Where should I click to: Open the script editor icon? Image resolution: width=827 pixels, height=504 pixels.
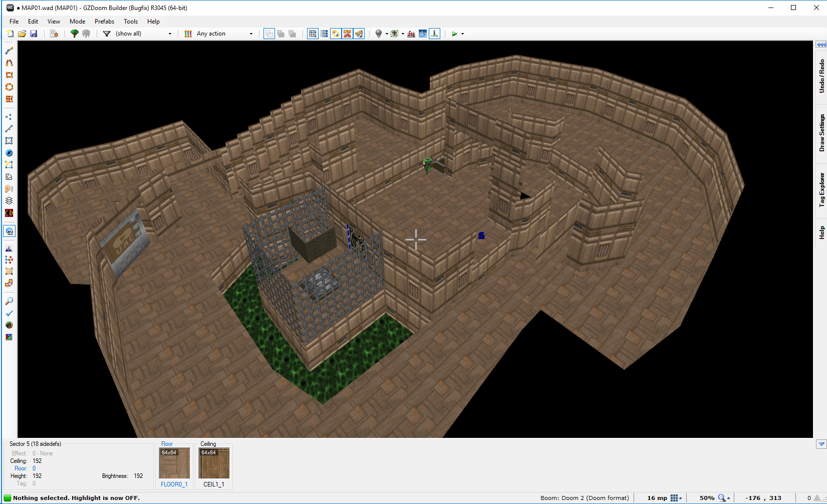click(x=54, y=34)
